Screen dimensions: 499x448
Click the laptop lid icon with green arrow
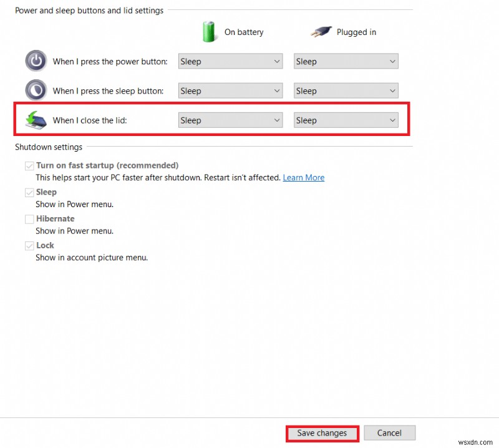click(36, 119)
